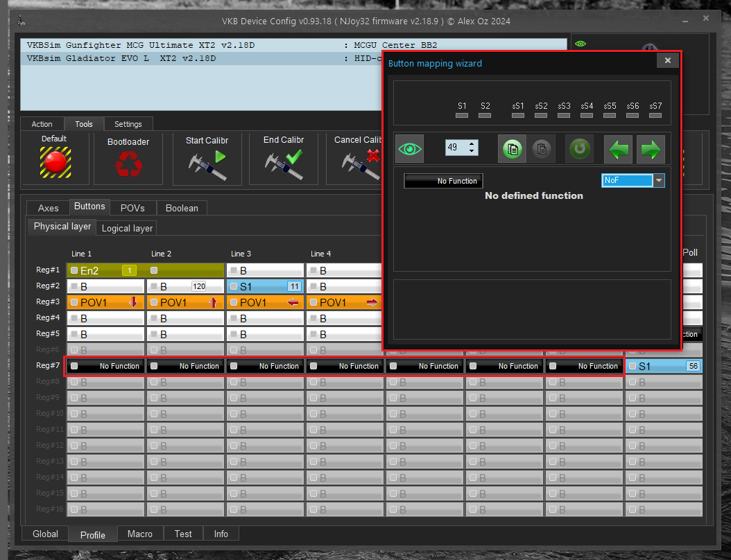Open the Macro tab at the bottom
731x560 pixels.
[x=140, y=534]
